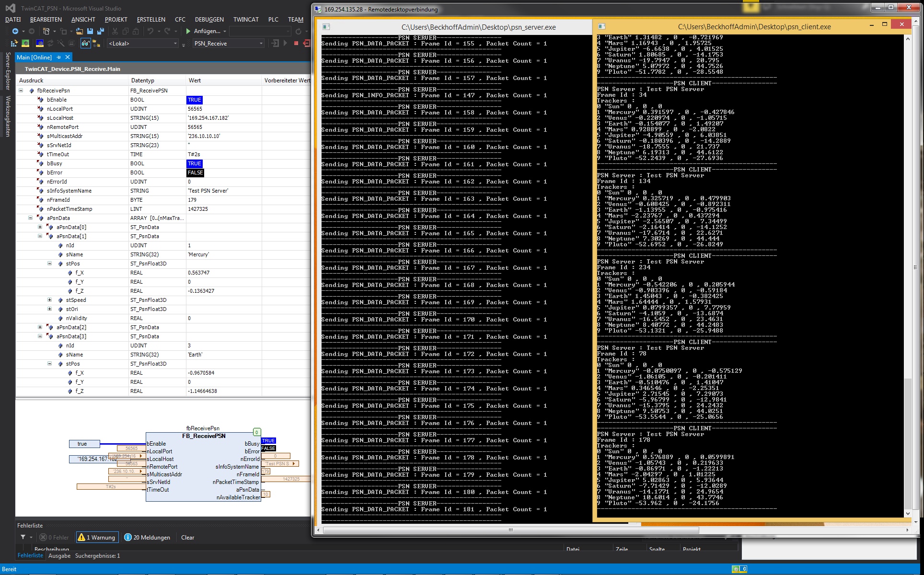Switch to the Suchergebnisse: 1 tab

point(98,556)
